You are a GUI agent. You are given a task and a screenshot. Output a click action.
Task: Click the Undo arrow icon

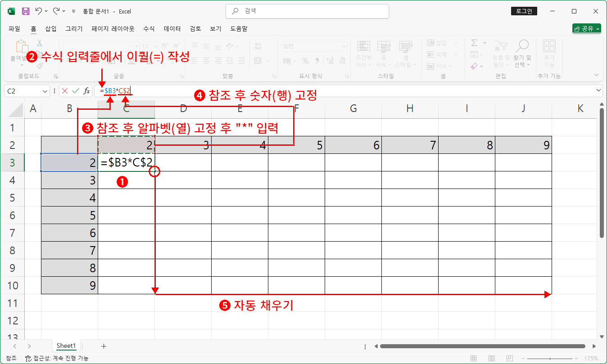click(39, 11)
